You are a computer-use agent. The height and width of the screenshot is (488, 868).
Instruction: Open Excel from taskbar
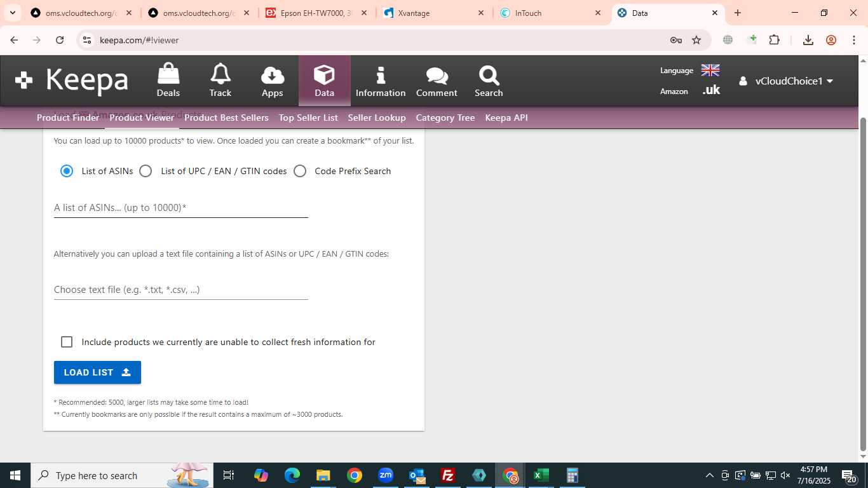click(x=541, y=475)
